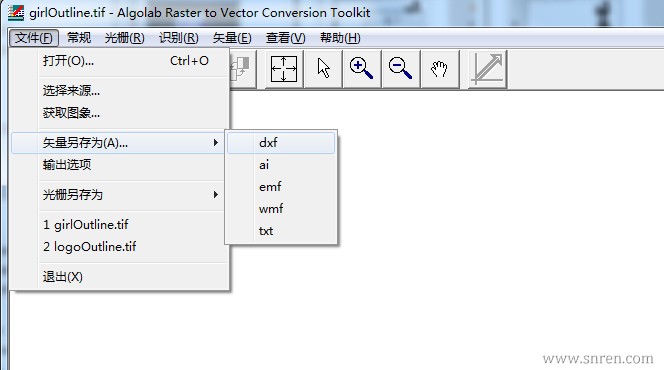Open the 常规 menu

[x=79, y=38]
